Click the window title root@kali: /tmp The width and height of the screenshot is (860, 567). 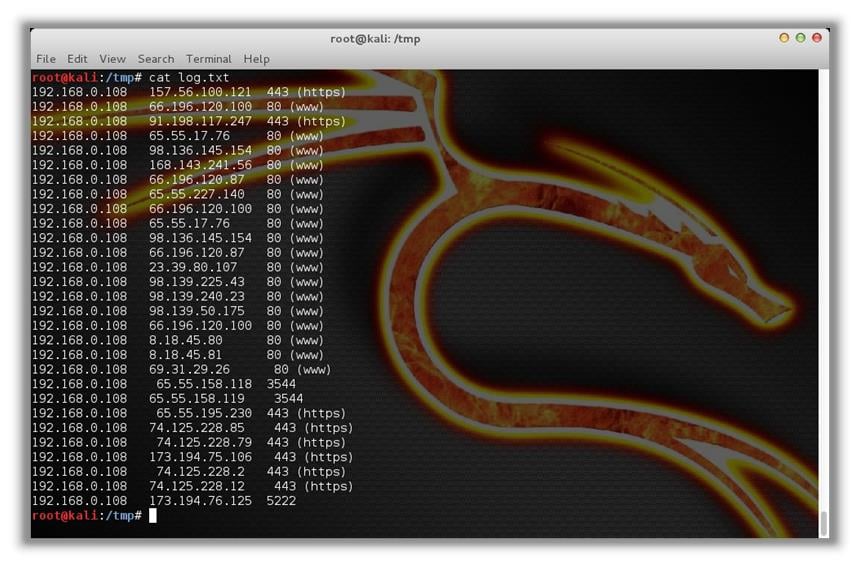(x=375, y=38)
